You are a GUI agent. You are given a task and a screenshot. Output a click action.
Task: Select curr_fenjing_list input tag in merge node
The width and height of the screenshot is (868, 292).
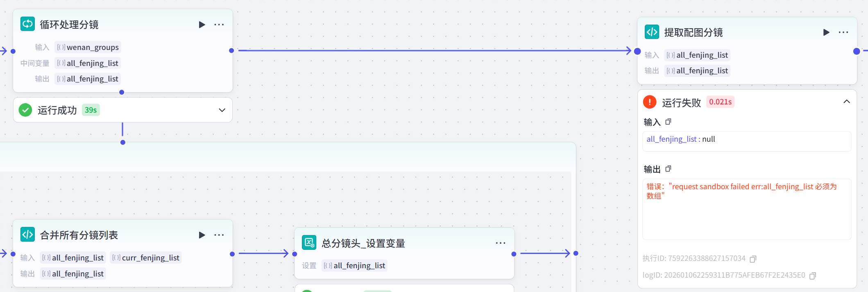tap(146, 258)
